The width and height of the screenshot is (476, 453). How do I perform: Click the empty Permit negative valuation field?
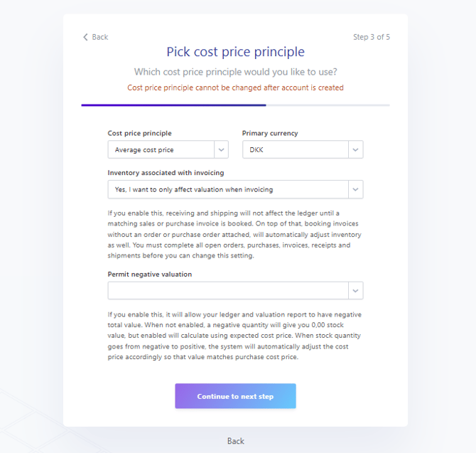coord(227,290)
